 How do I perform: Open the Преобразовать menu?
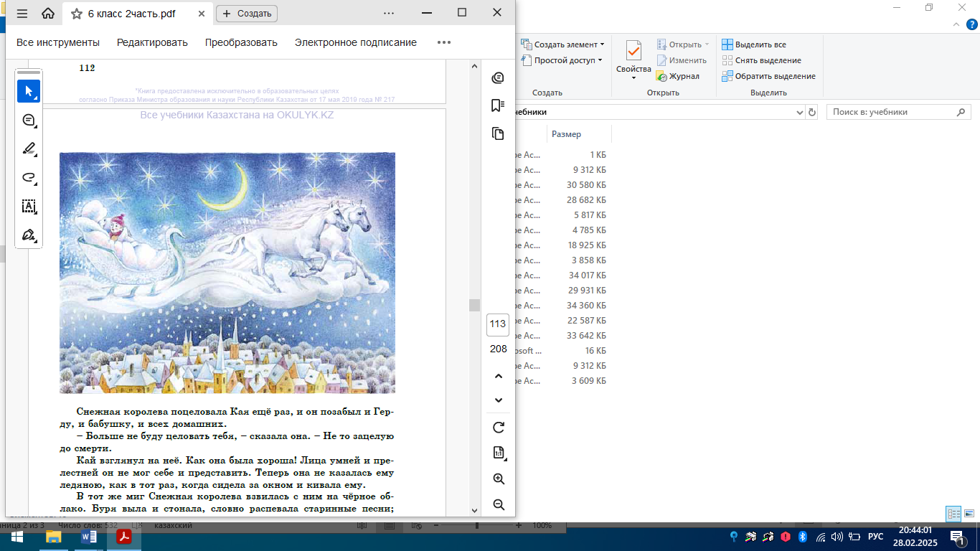(x=241, y=42)
